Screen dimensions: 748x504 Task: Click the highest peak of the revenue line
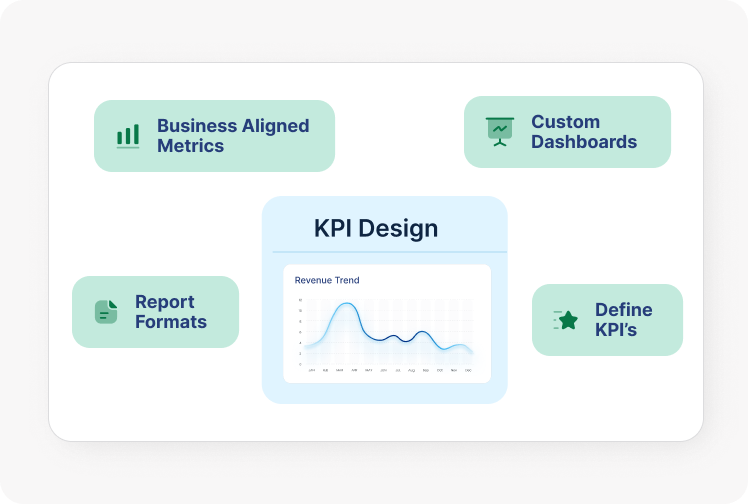coord(346,304)
